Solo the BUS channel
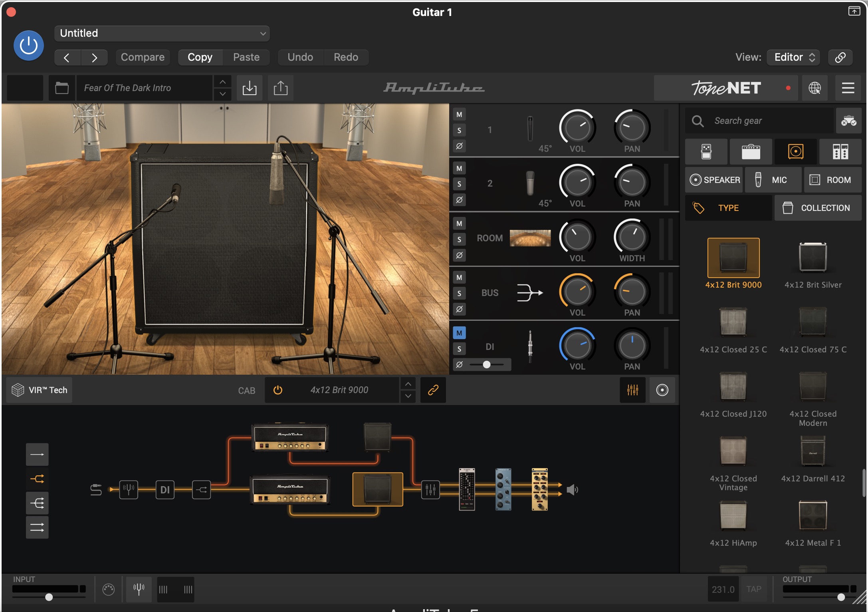 click(x=459, y=294)
